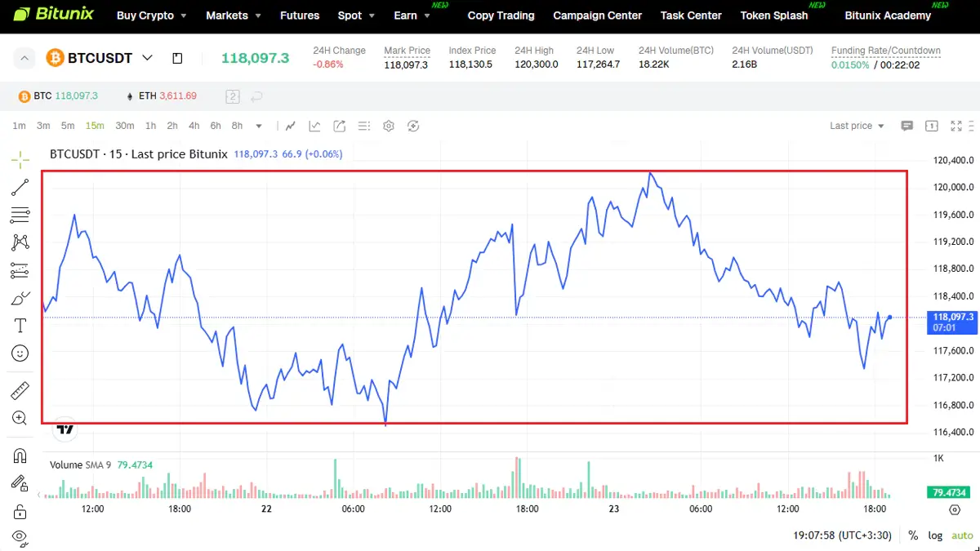Click the zoom in magnifier tool

(x=20, y=418)
